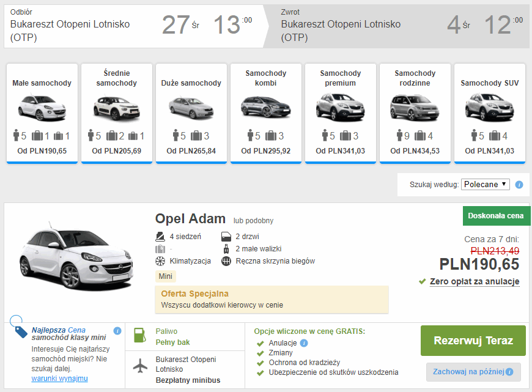Select the Małe samochody category tab

[42, 113]
